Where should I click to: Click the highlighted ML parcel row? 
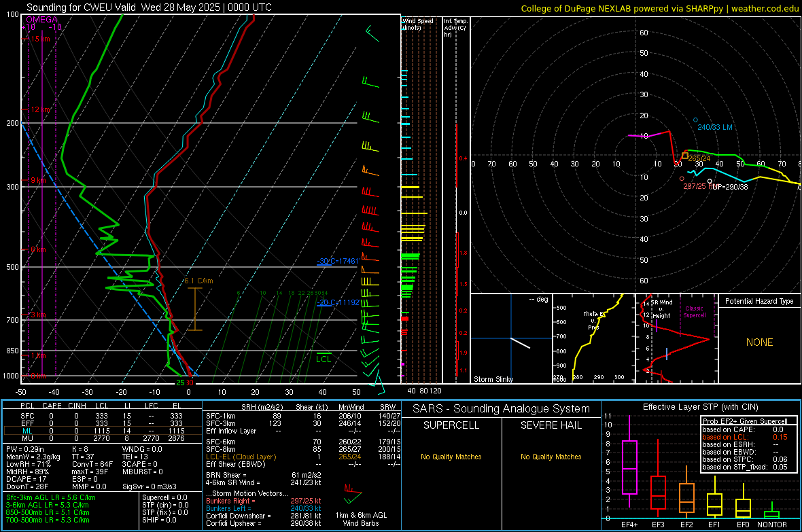pos(103,431)
